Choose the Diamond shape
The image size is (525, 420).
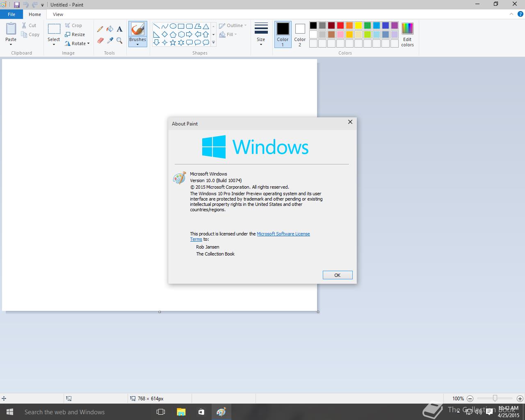click(164, 34)
